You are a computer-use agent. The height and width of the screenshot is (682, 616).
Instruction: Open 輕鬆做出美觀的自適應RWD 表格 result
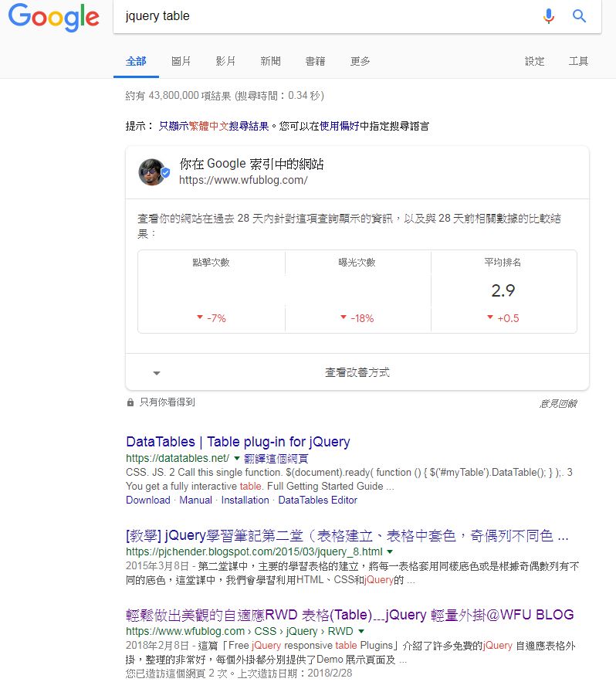tap(350, 615)
